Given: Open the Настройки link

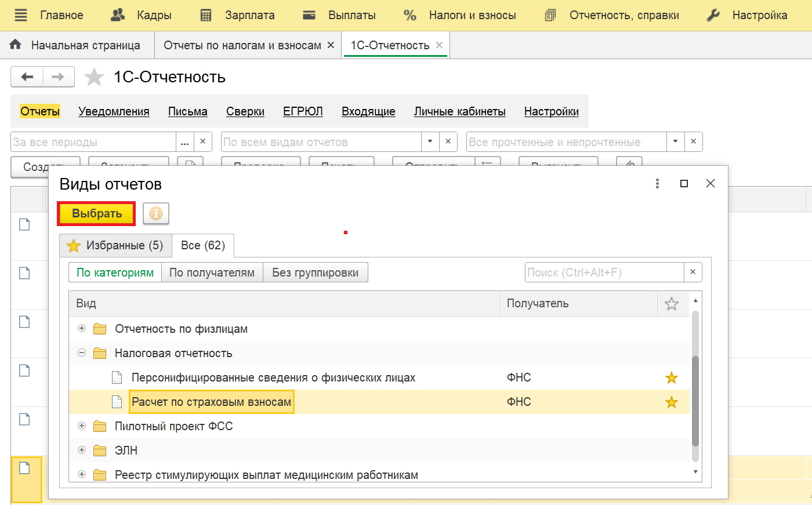Looking at the screenshot, I should click(552, 112).
